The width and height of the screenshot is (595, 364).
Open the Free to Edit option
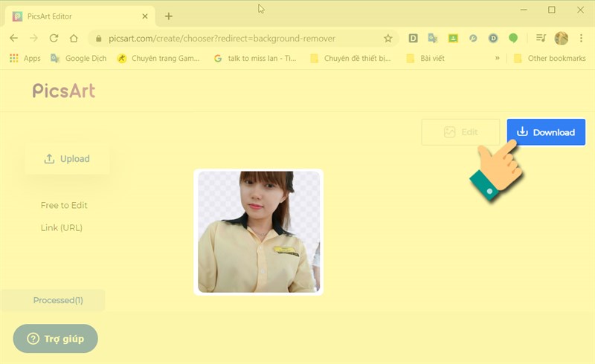click(x=64, y=205)
